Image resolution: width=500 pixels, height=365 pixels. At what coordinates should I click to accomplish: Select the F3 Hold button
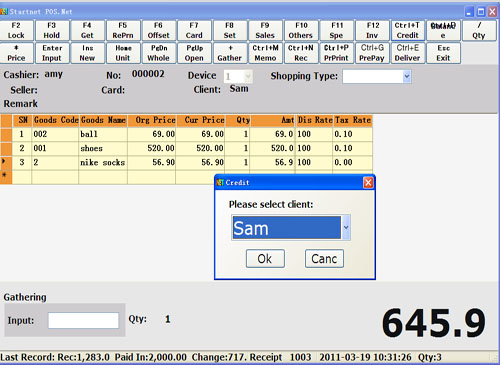click(x=52, y=30)
